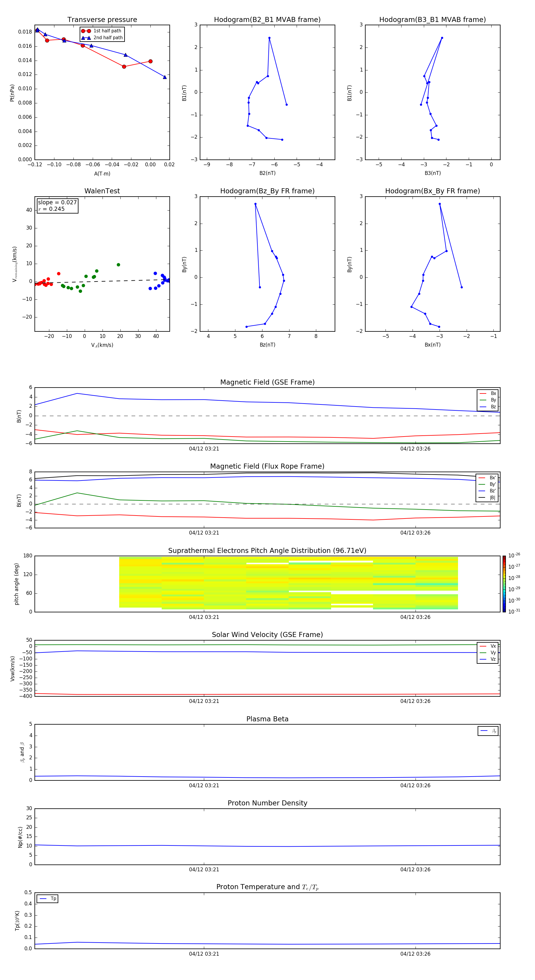Click the 'Vsw(km/s)' y-axis label
Viewport: 535px width, 980px height.
pos(12,668)
